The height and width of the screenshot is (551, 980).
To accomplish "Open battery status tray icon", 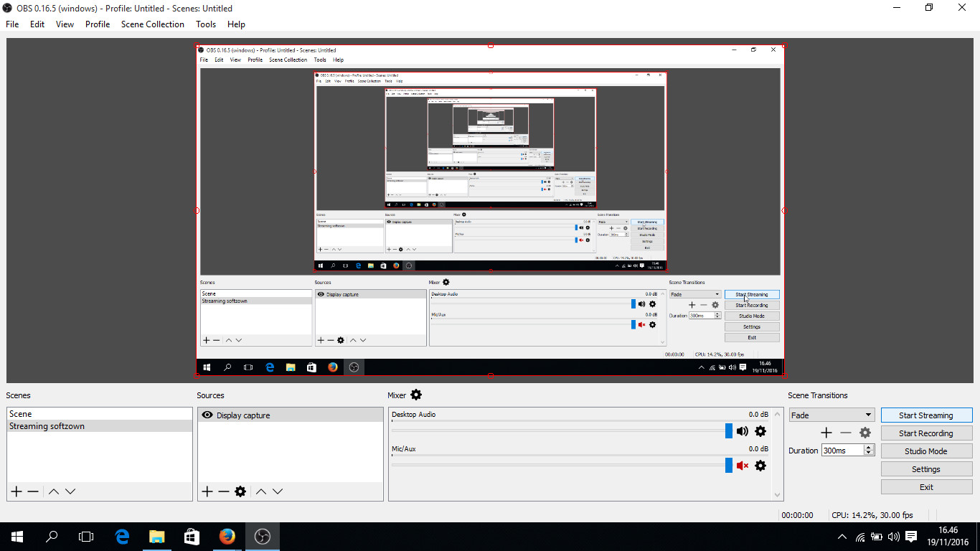I will pyautogui.click(x=877, y=537).
